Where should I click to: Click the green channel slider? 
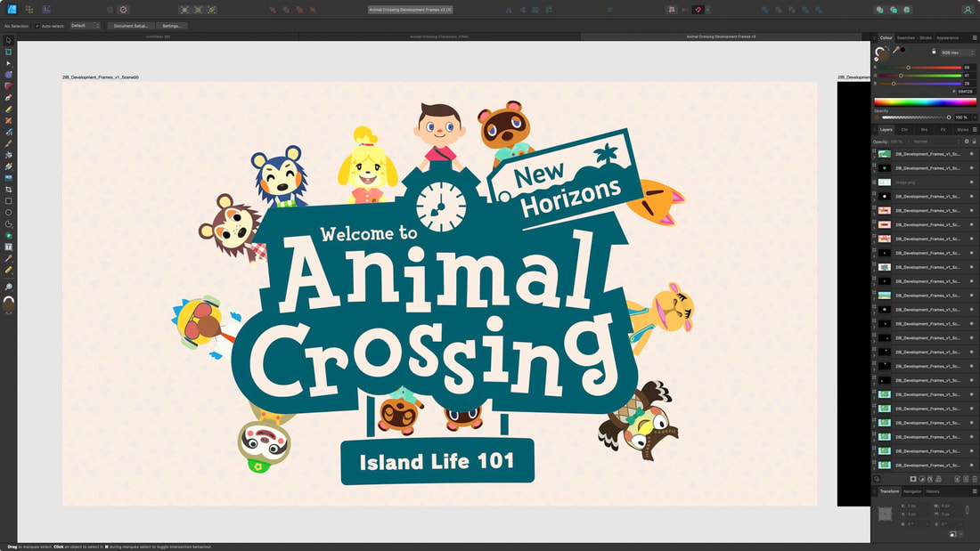tap(920, 76)
